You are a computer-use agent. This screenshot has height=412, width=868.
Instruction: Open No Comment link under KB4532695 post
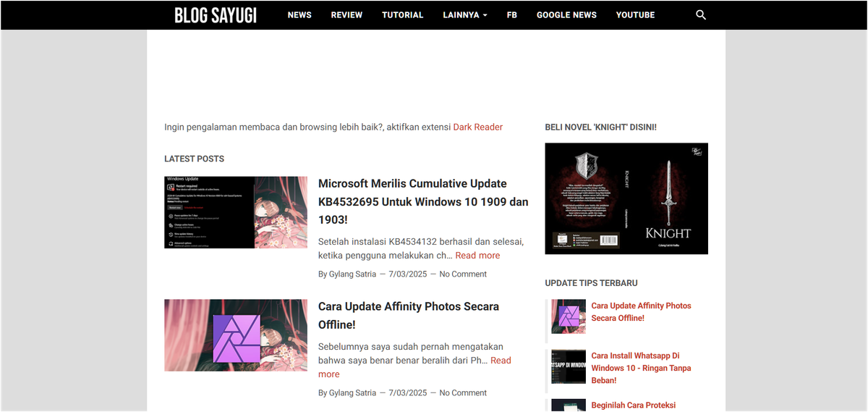463,274
